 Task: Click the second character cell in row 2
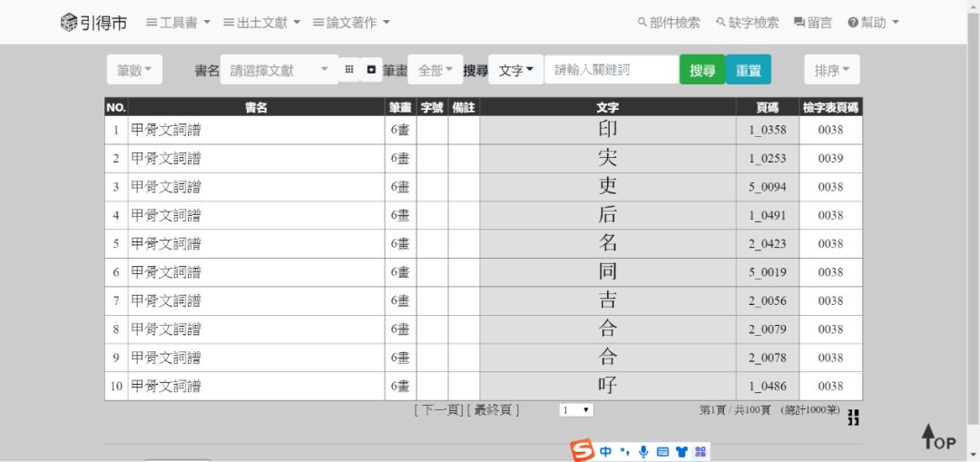pyautogui.click(x=607, y=158)
